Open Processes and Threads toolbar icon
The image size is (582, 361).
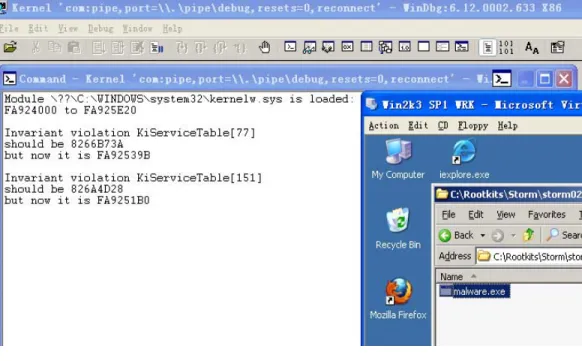pos(443,47)
